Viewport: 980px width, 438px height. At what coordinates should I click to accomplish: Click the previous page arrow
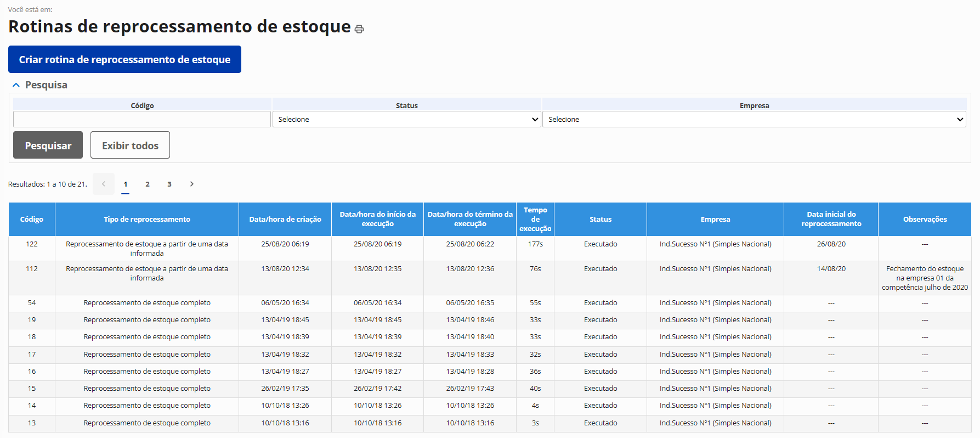coord(104,184)
